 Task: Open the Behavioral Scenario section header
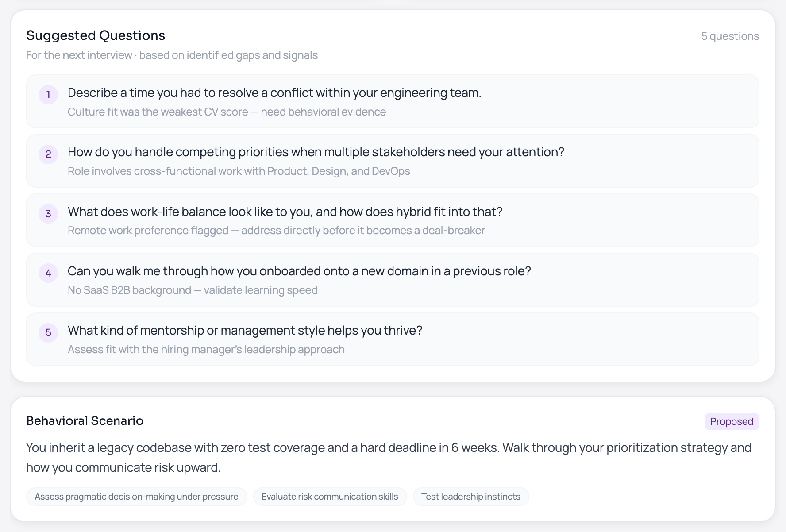[x=85, y=420]
